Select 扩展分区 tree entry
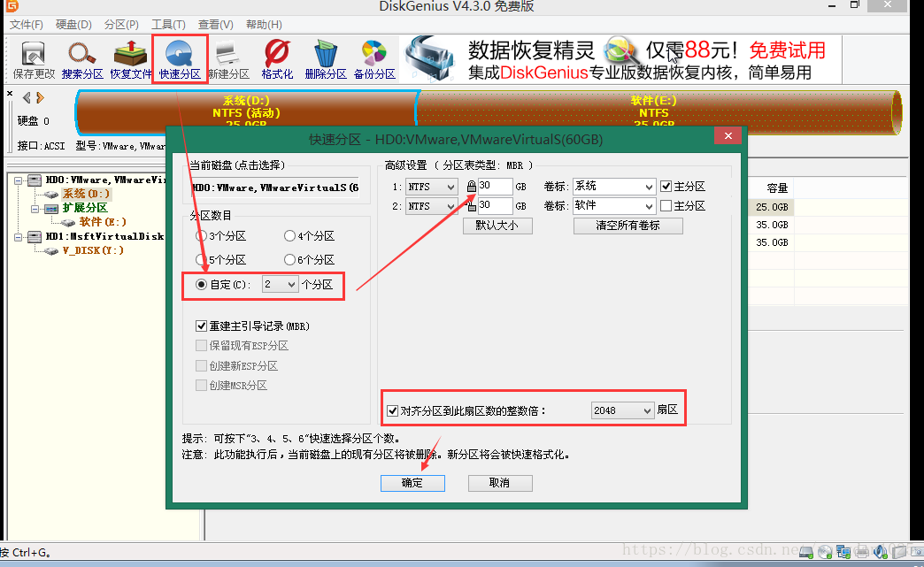This screenshot has width=924, height=567. pos(86,208)
